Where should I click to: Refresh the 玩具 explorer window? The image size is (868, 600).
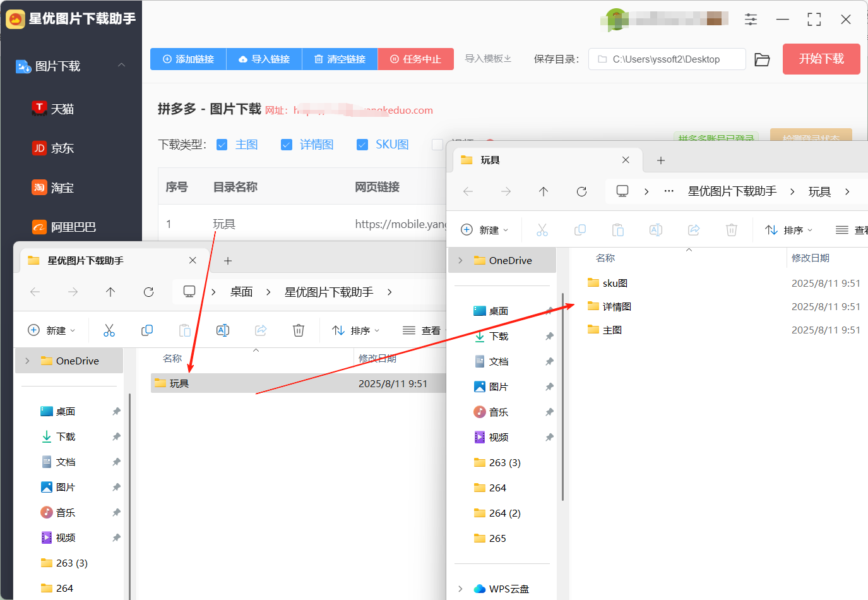click(x=581, y=191)
